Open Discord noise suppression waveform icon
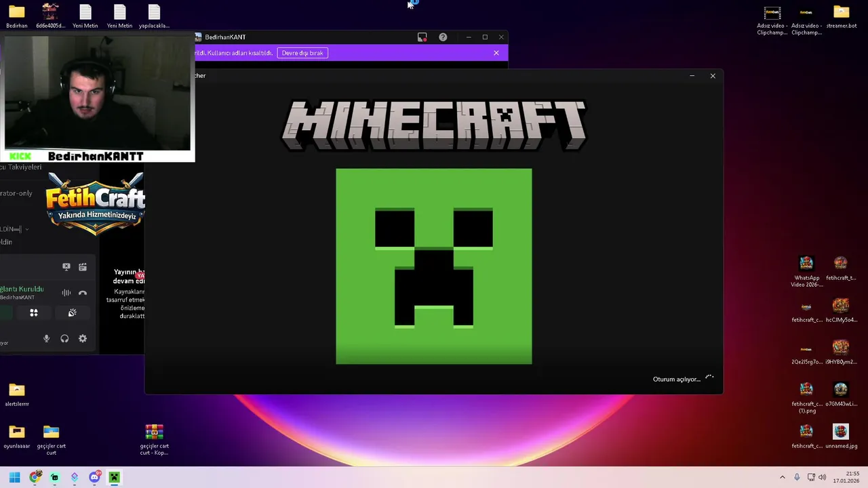 [66, 293]
